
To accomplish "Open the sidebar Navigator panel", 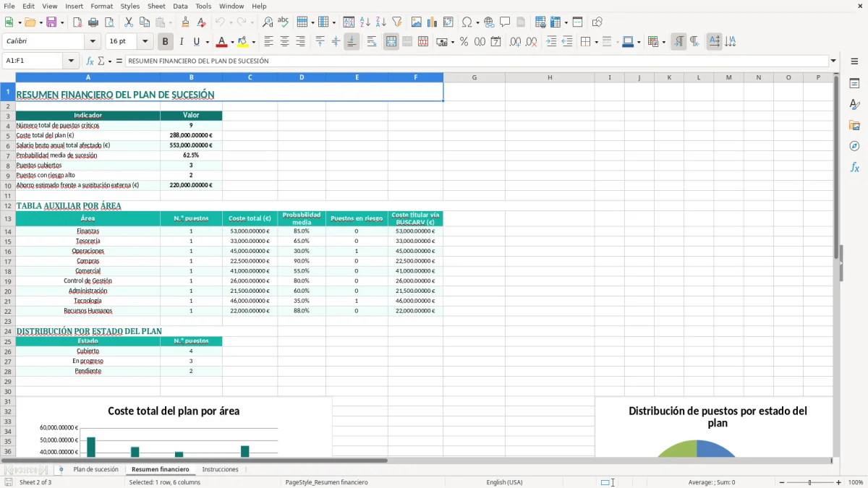I will 854,146.
